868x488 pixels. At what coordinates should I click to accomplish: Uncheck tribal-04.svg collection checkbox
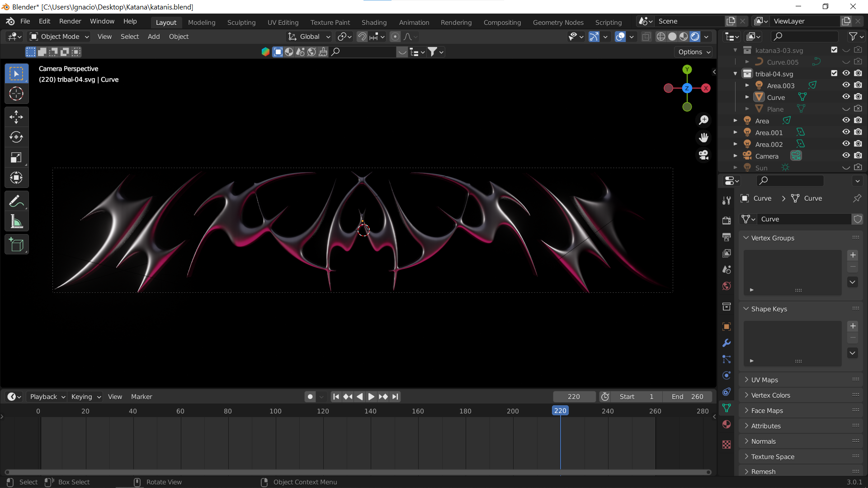(834, 74)
